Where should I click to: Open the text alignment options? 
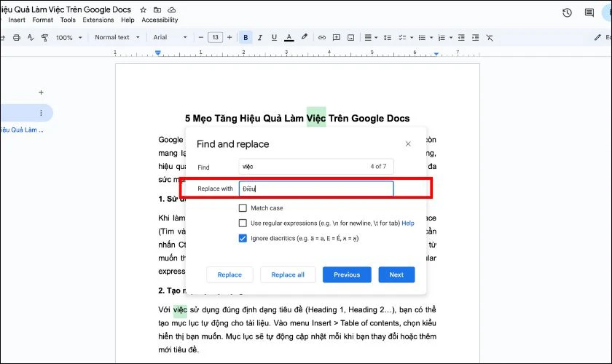pyautogui.click(x=371, y=37)
